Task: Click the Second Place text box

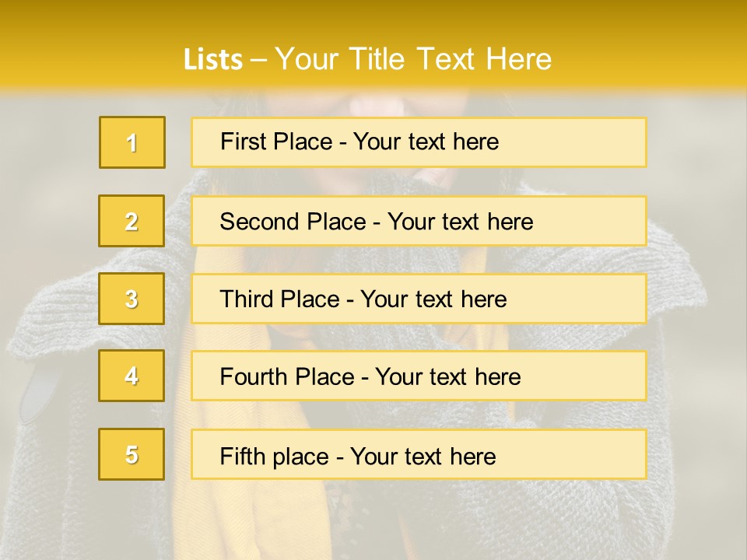Action: [419, 221]
